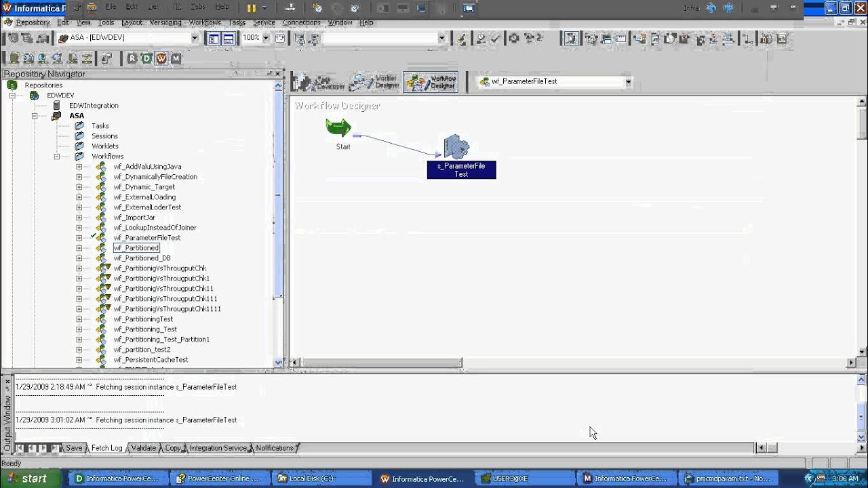Expand the wf_PartitioningTest tree node
This screenshot has height=488, width=868.
pos(79,319)
